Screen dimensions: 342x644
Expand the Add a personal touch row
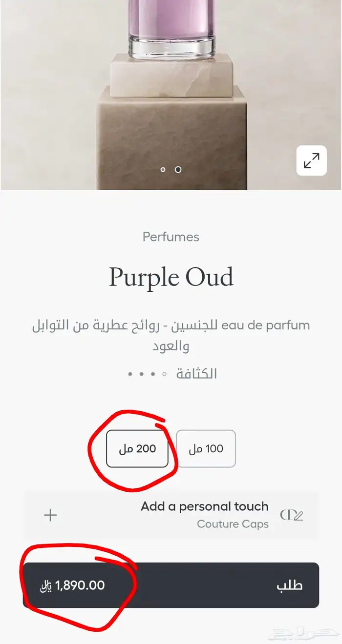point(205,506)
